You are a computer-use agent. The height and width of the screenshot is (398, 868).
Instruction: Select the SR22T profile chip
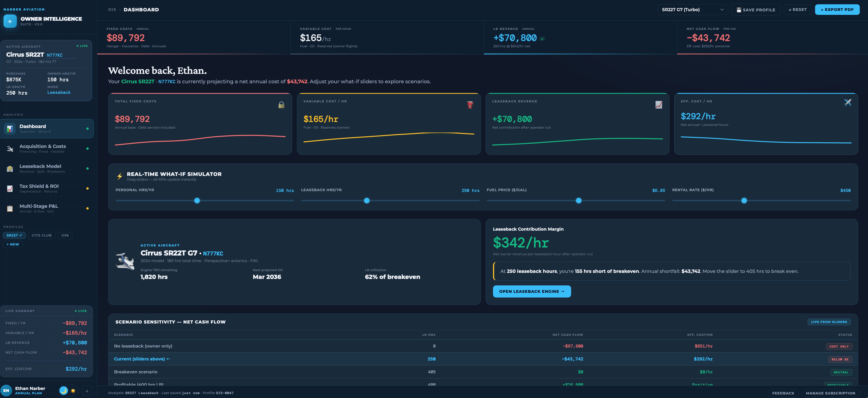[14, 235]
